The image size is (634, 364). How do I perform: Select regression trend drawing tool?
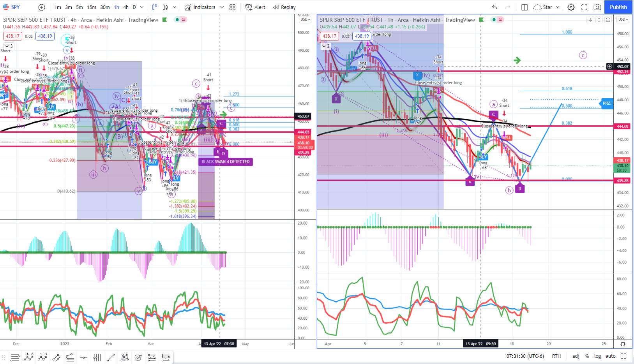coord(70,357)
